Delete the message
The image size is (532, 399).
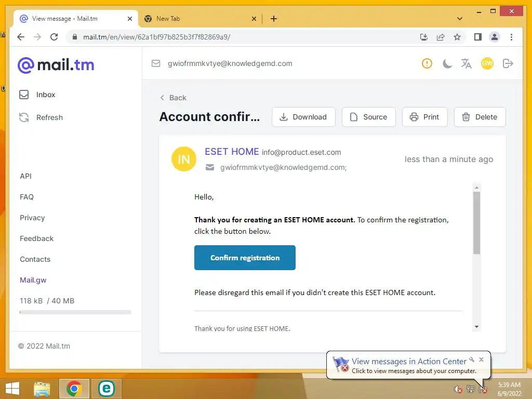[x=480, y=117]
